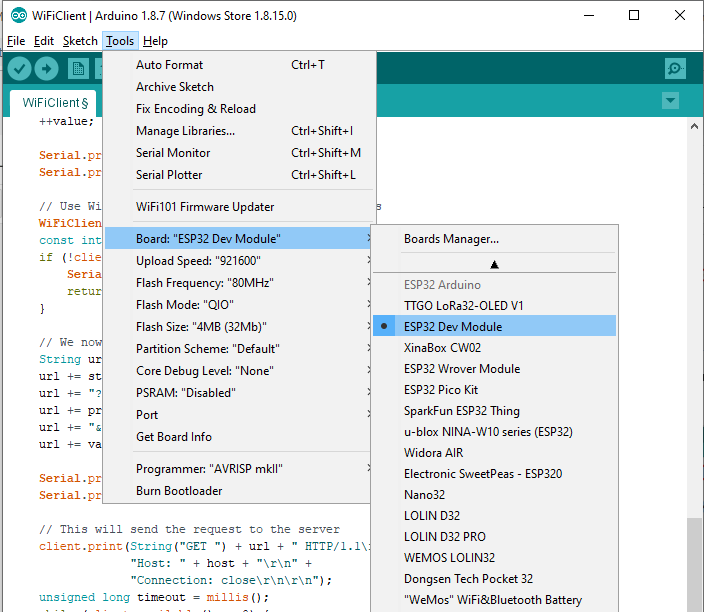This screenshot has height=612, width=704.
Task: Select TTGO LoRa32-OLED V1 board
Action: pos(494,305)
